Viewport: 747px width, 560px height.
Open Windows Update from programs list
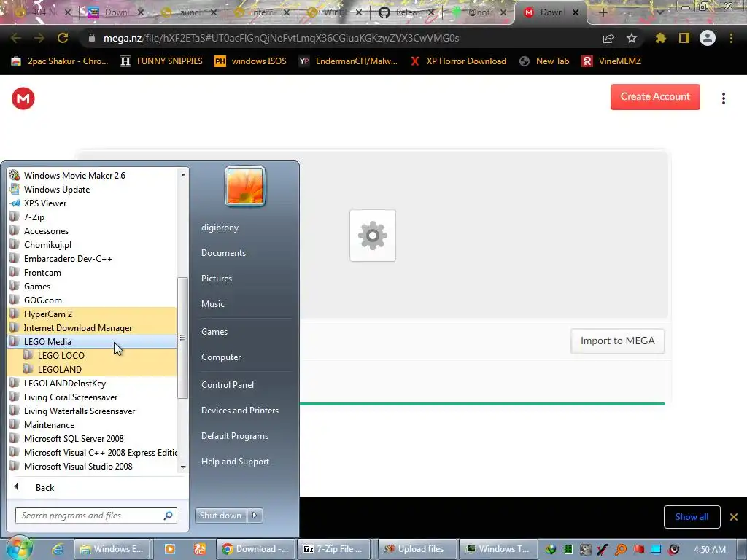point(92,189)
